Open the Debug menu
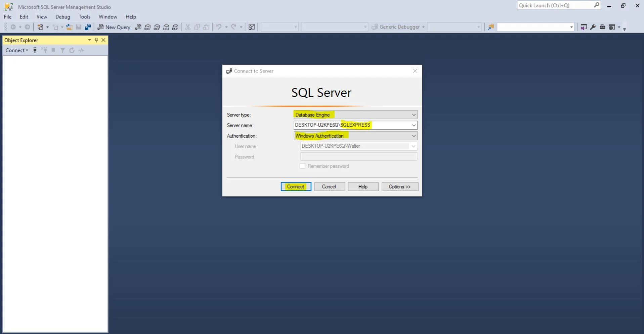This screenshot has height=334, width=644. [63, 17]
